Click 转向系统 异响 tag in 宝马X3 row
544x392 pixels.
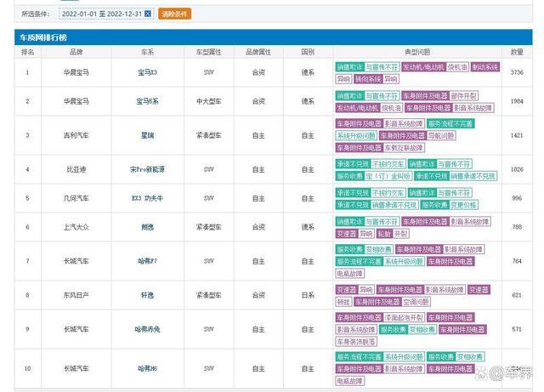pyautogui.click(x=377, y=79)
